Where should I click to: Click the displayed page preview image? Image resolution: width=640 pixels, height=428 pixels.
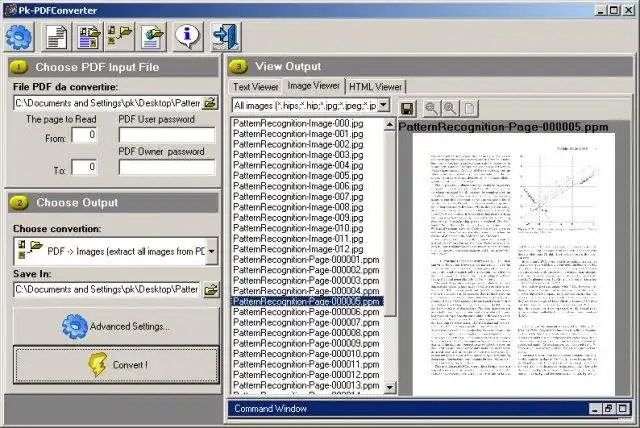tap(514, 264)
